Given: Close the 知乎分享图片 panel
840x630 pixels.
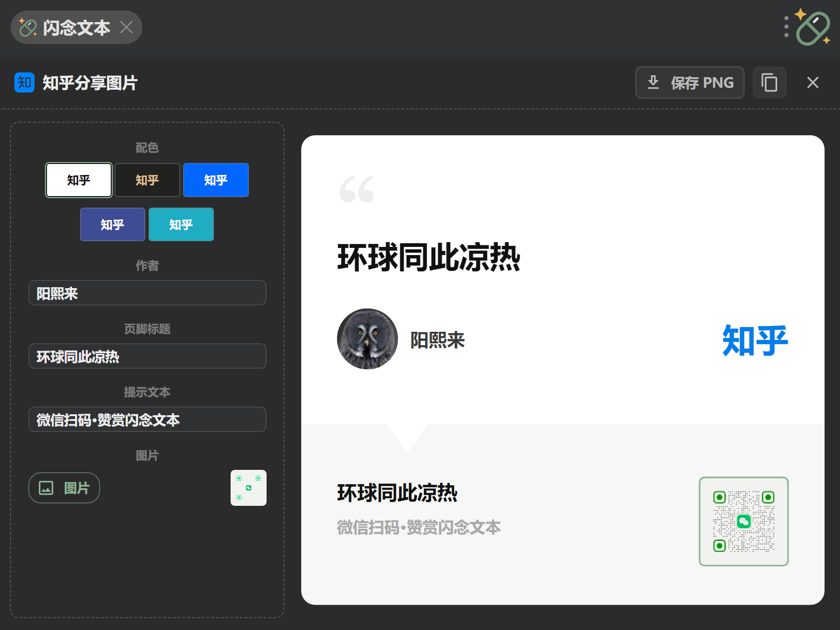Looking at the screenshot, I should (813, 82).
